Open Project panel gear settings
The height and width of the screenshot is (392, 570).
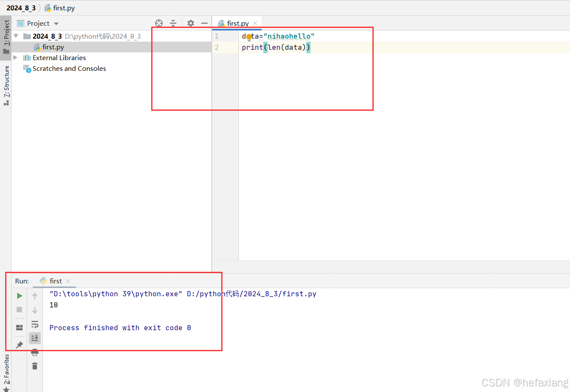pos(191,23)
